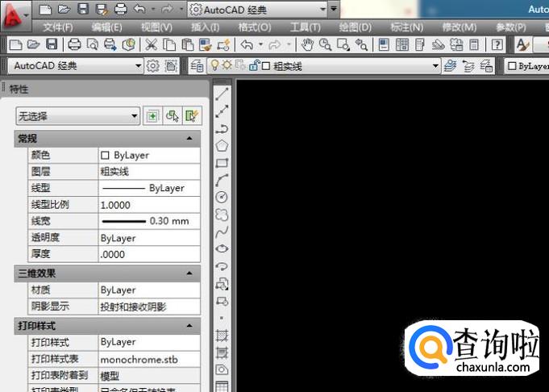Open the 文件(F) menu
The image size is (549, 392).
[58, 27]
